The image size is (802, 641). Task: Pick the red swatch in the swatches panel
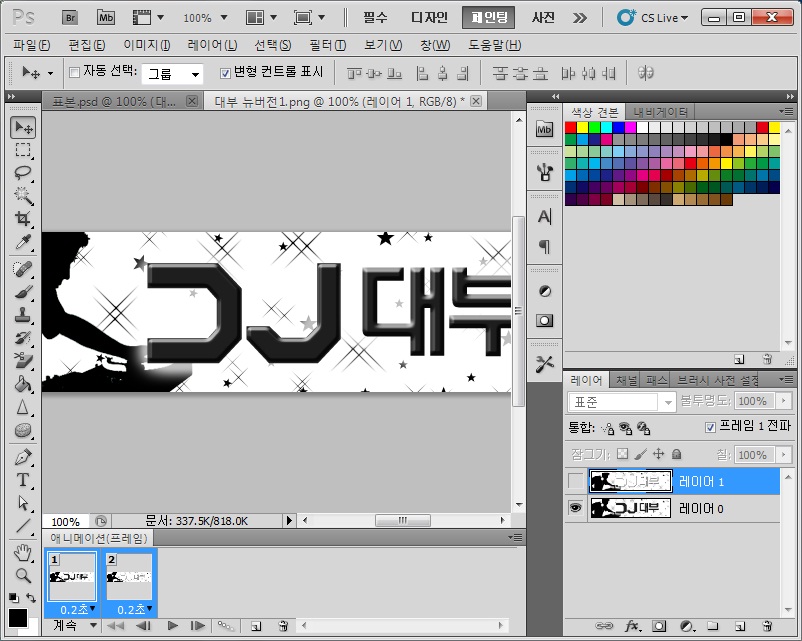571,127
